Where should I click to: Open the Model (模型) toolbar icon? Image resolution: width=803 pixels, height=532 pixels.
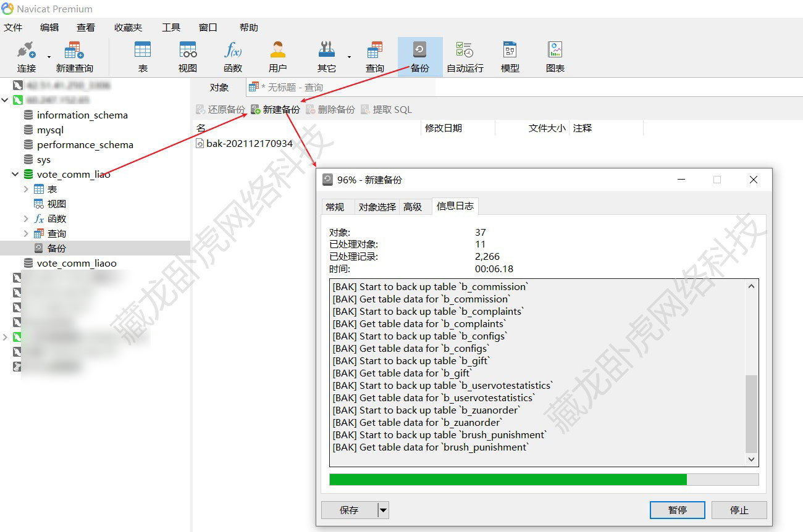point(510,57)
